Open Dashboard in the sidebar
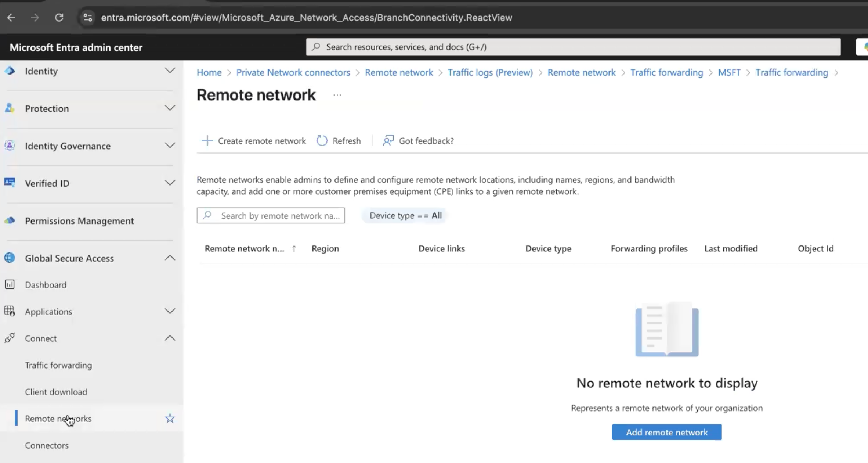Viewport: 868px width, 463px height. [46, 285]
